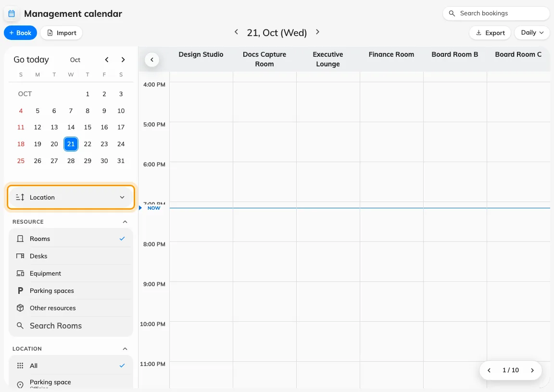Click the Executive Lounge column header
This screenshot has width=554, height=392.
328,59
